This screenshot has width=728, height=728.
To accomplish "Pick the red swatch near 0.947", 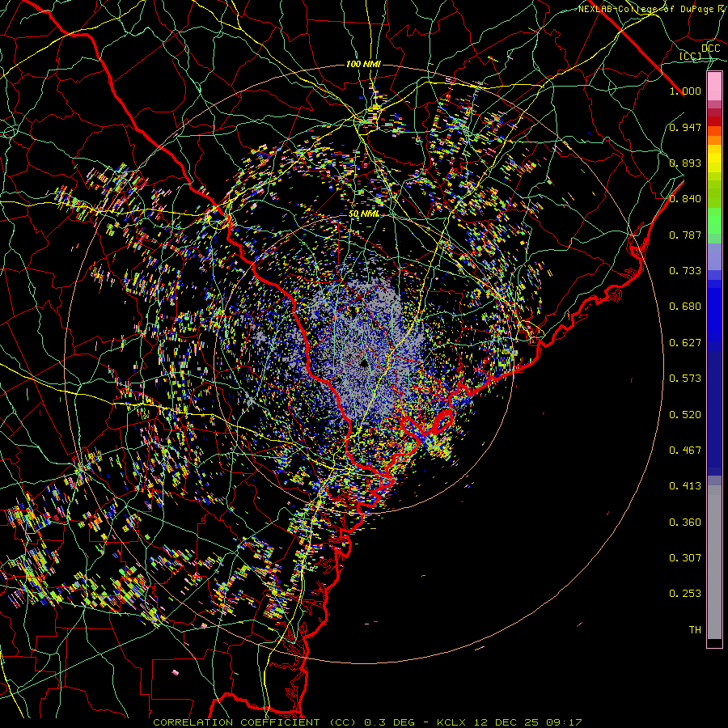I will pos(714,121).
